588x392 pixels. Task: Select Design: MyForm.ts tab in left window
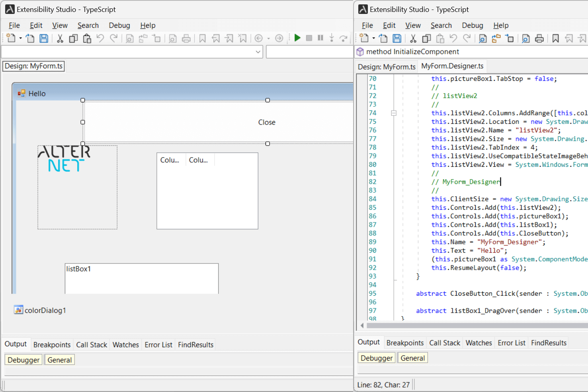point(33,66)
